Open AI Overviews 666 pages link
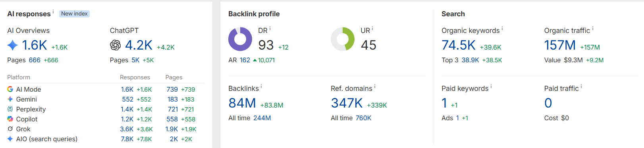 pyautogui.click(x=35, y=60)
